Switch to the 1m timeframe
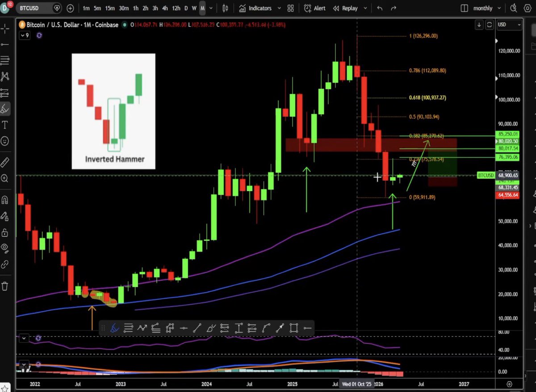 click(x=86, y=8)
